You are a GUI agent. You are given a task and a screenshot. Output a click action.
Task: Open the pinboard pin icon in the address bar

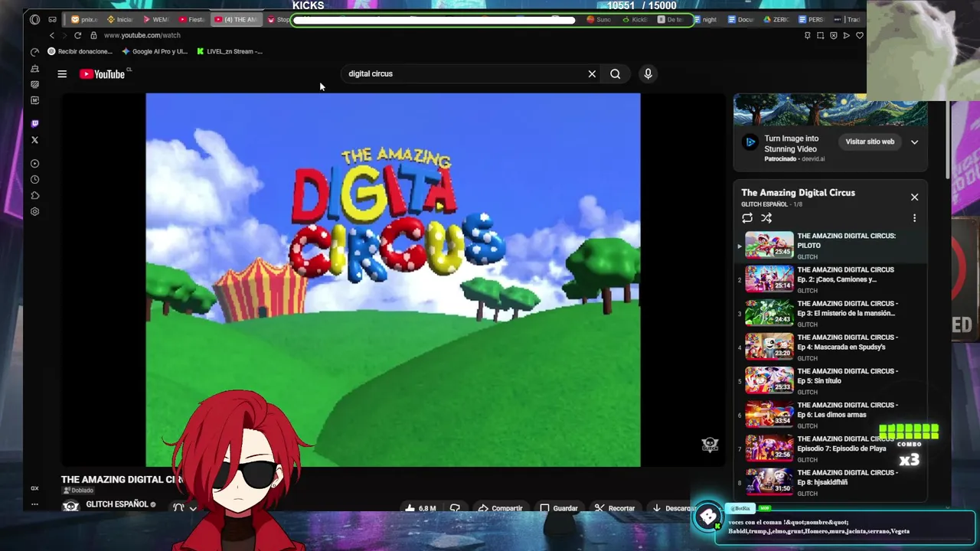coord(807,35)
